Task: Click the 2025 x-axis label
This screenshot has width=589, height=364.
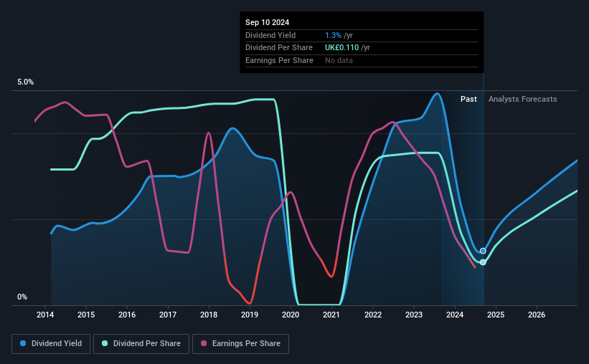Action: pos(496,315)
